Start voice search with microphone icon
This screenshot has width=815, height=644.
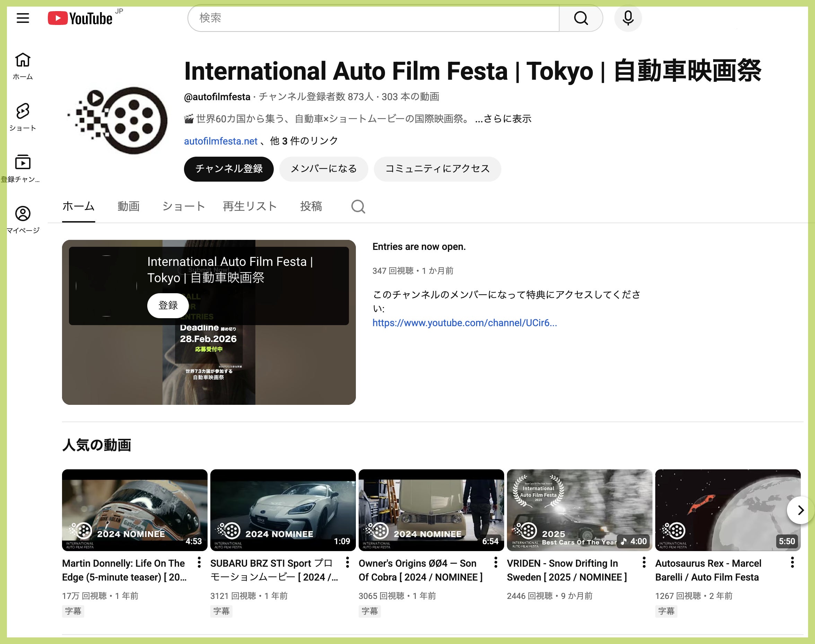(628, 18)
